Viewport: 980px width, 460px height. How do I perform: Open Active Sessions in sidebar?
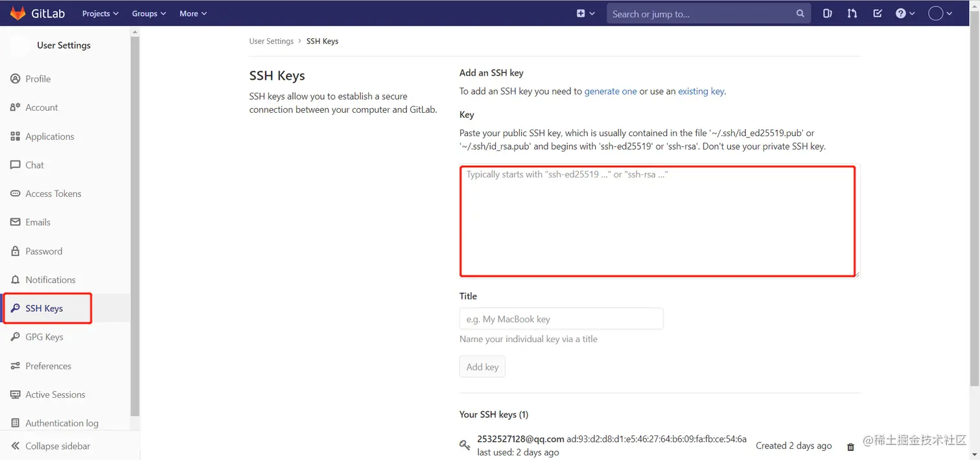55,395
